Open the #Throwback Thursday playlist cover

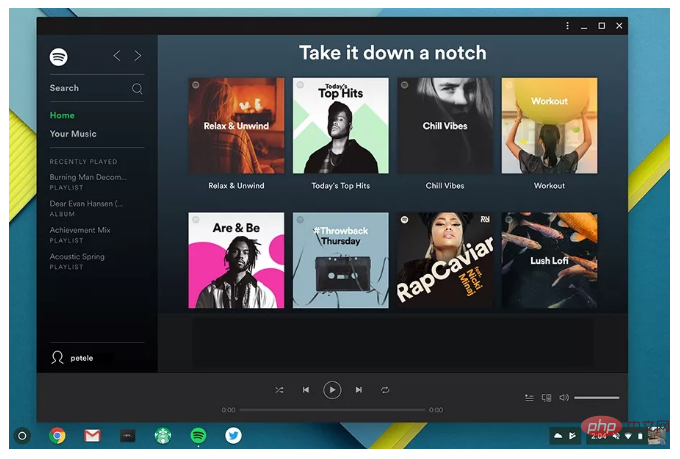340,260
